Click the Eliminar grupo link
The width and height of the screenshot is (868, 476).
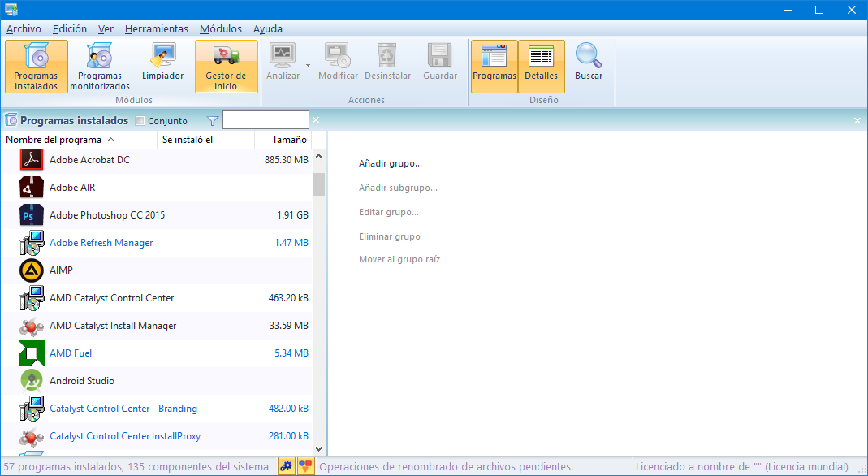[389, 237]
